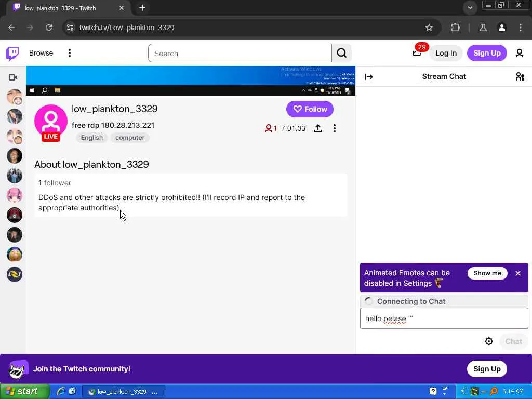Click the '1 follower' text
This screenshot has width=532, height=399.
[x=55, y=183]
